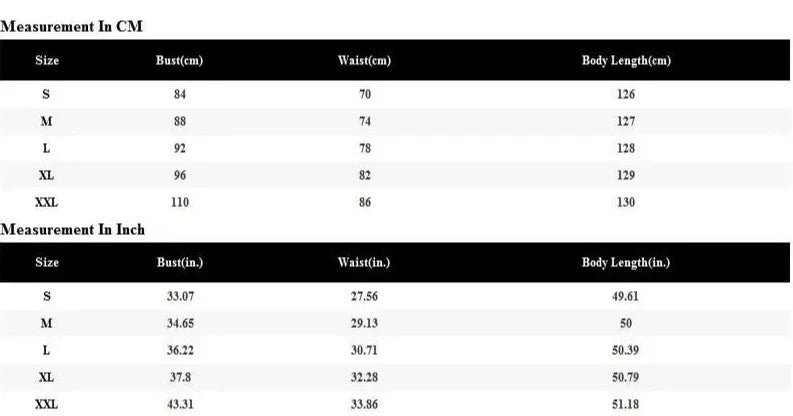
Task: Click the Body Length(cm) column header
Action: (x=626, y=61)
